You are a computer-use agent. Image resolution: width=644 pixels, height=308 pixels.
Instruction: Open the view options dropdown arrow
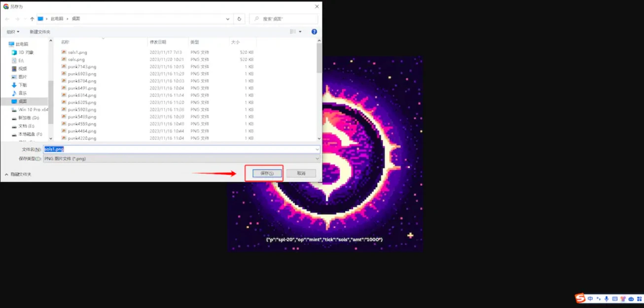pos(300,32)
